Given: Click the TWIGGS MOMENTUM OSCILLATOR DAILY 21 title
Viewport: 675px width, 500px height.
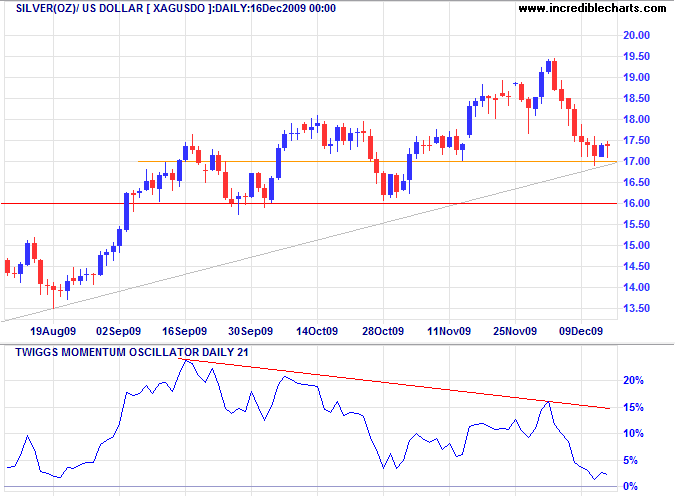Looking at the screenshot, I should point(132,352).
